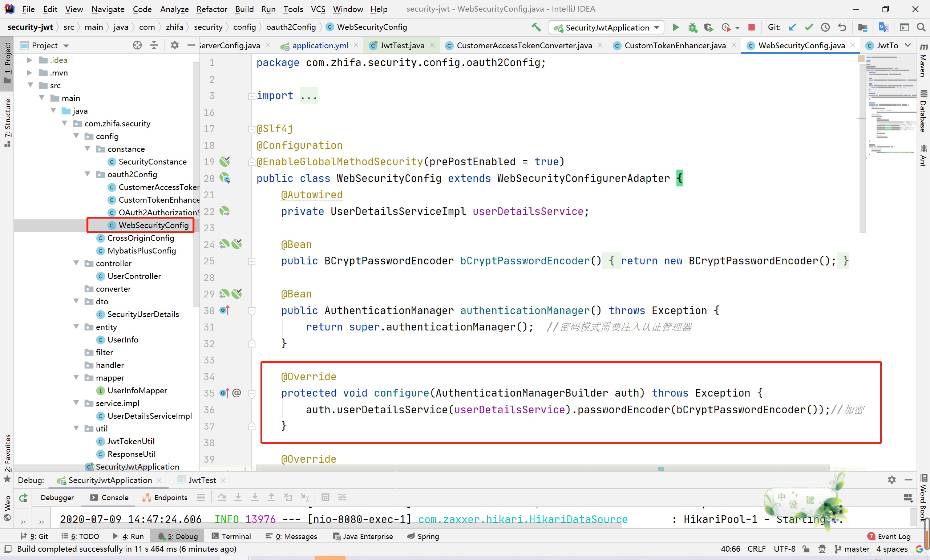Open the Terminal tool window button
This screenshot has width=930, height=560.
click(231, 536)
